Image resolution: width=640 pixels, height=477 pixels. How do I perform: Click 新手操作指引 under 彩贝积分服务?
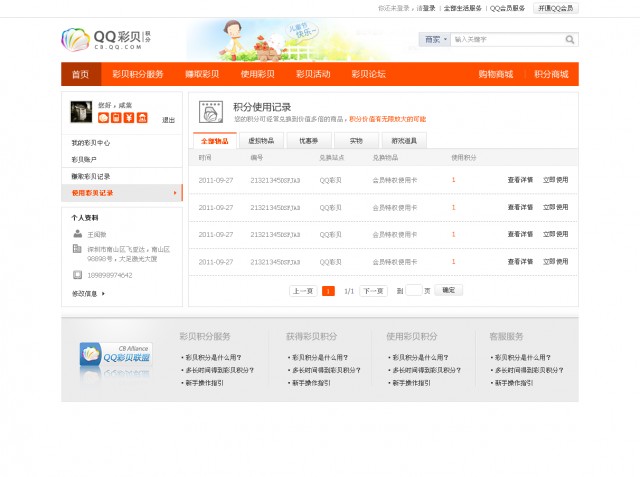pyautogui.click(x=204, y=383)
